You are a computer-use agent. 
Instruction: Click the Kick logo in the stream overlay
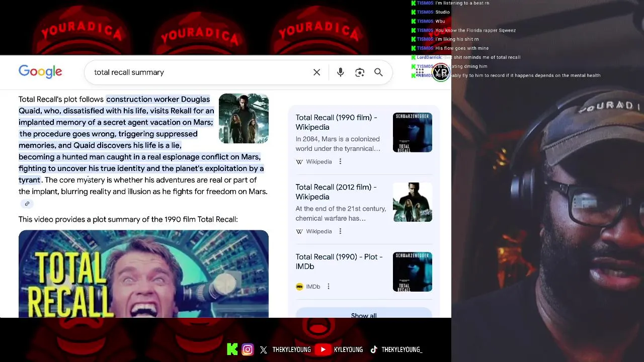click(x=232, y=349)
